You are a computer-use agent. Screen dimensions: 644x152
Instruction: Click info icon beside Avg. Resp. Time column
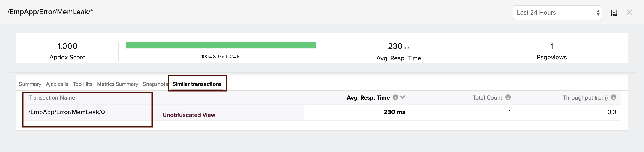395,97
